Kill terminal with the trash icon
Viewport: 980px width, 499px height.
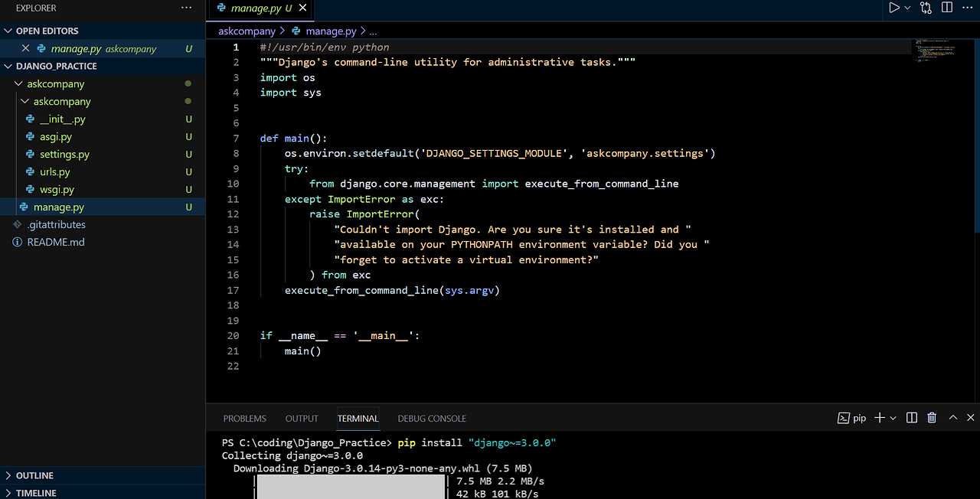932,418
